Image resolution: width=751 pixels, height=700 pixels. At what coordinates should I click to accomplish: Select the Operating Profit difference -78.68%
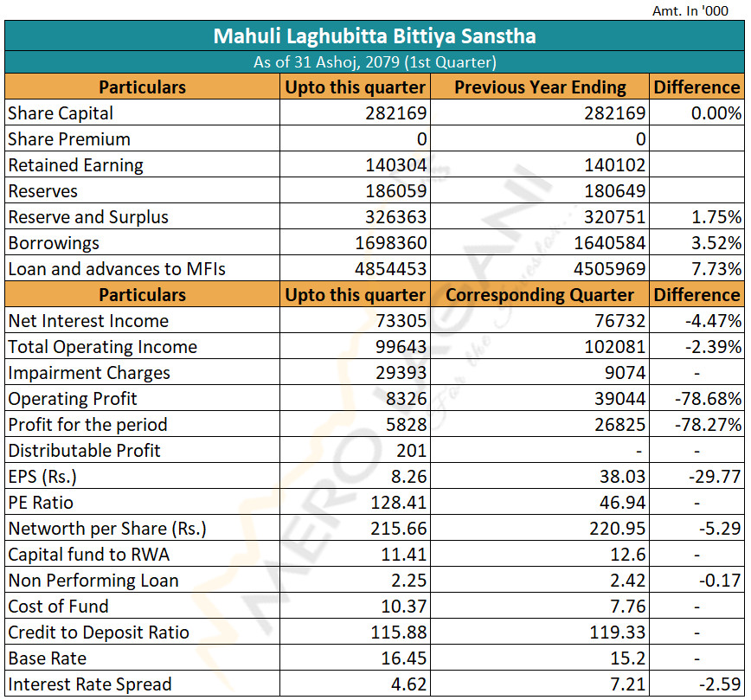click(708, 399)
